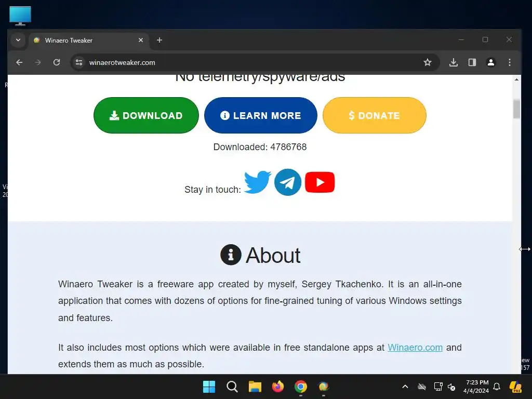Open clock showing 7:23 PM
The height and width of the screenshot is (399, 532).
[476, 387]
